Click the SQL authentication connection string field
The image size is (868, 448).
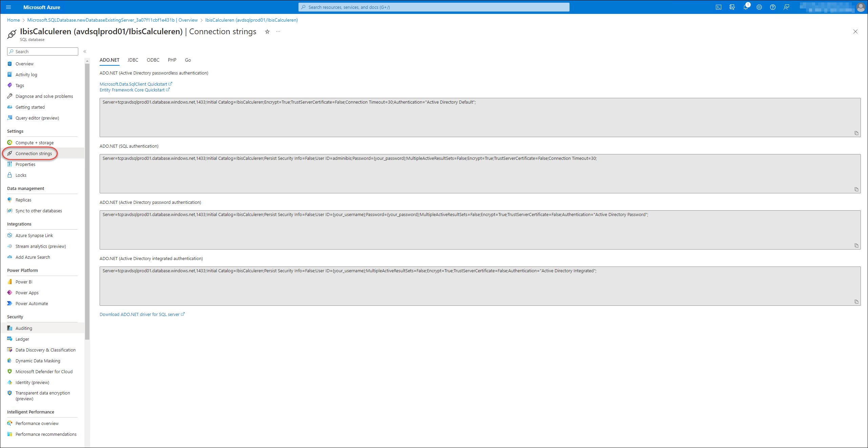click(x=479, y=171)
